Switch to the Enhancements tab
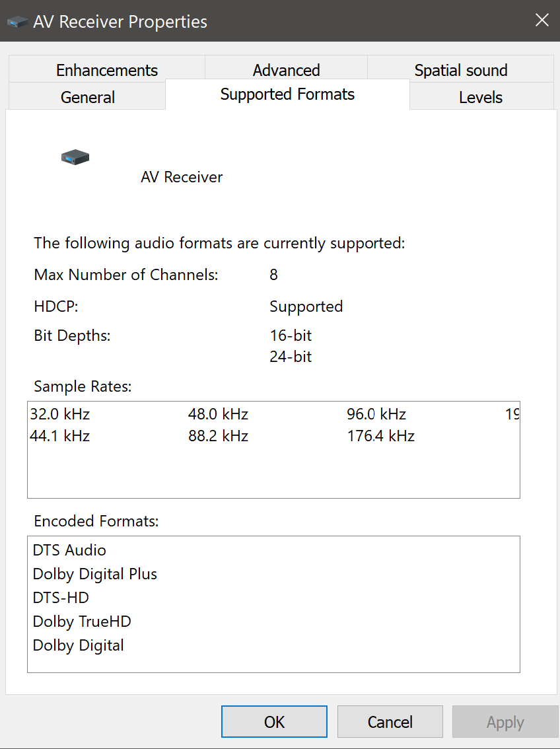Viewport: 560px width, 749px height. [107, 70]
